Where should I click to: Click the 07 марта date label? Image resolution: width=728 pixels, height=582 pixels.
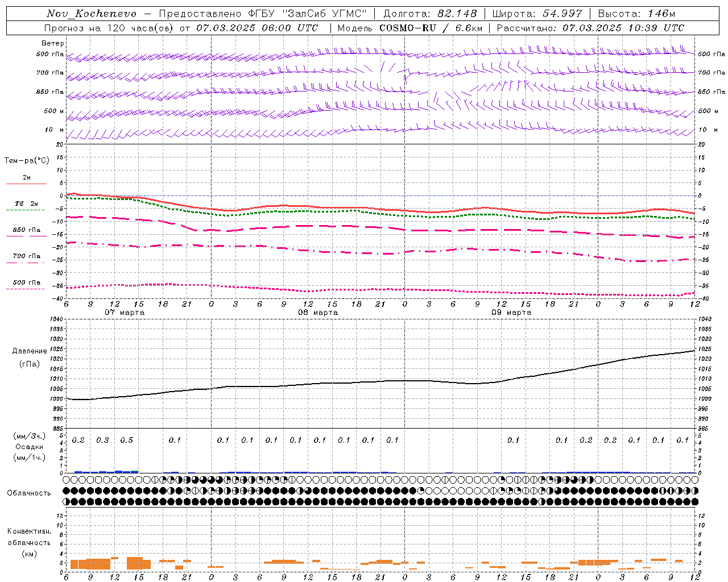[x=125, y=313]
